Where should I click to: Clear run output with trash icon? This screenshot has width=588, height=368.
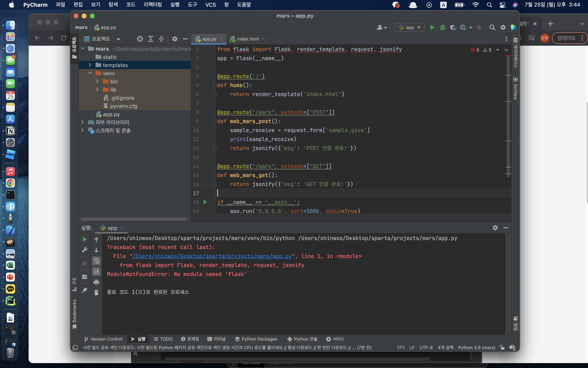(x=96, y=293)
